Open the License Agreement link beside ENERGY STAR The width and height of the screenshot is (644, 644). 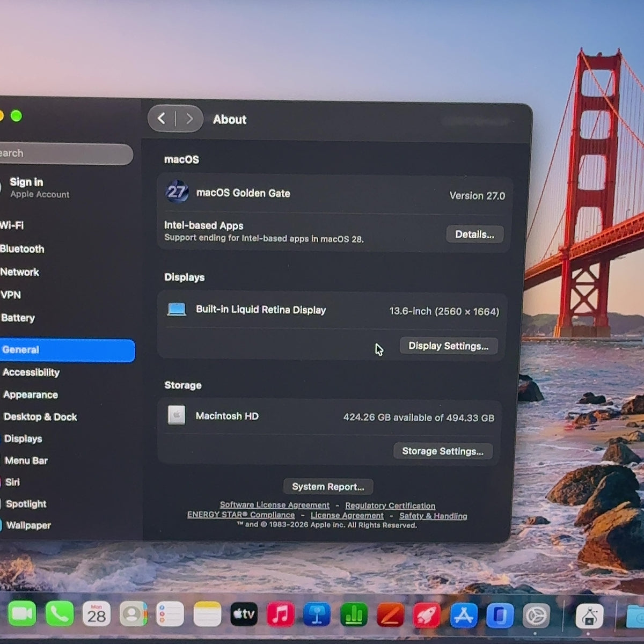pos(347,515)
